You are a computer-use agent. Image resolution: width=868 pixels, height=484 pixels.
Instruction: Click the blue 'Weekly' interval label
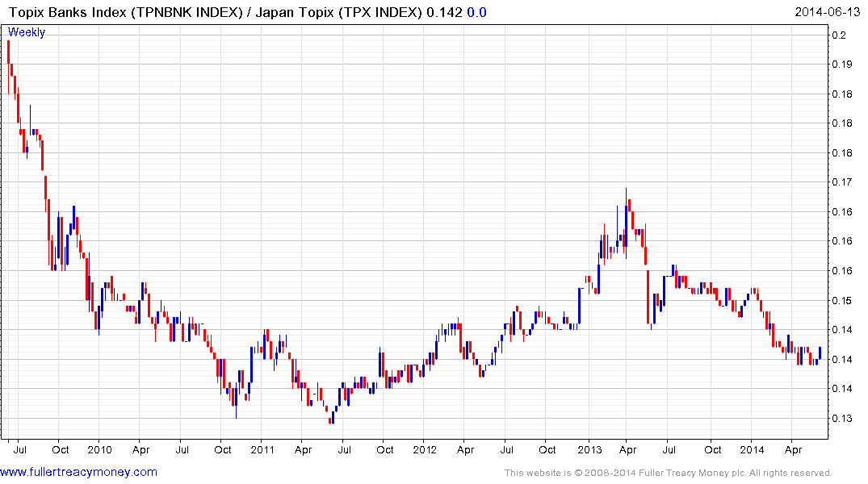[x=26, y=32]
